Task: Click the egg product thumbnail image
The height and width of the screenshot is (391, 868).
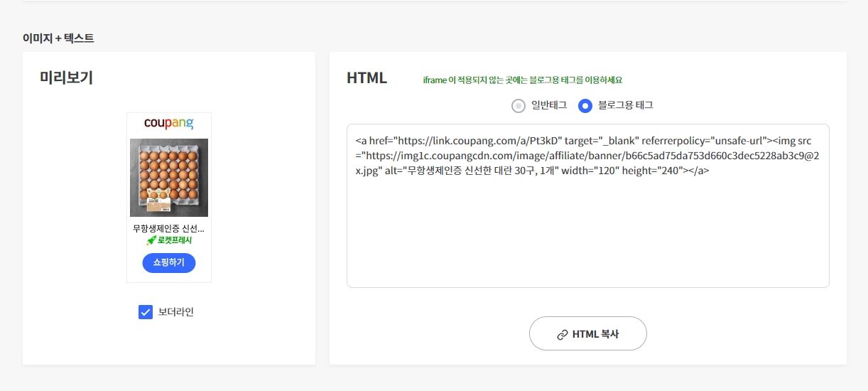Action: 169,178
